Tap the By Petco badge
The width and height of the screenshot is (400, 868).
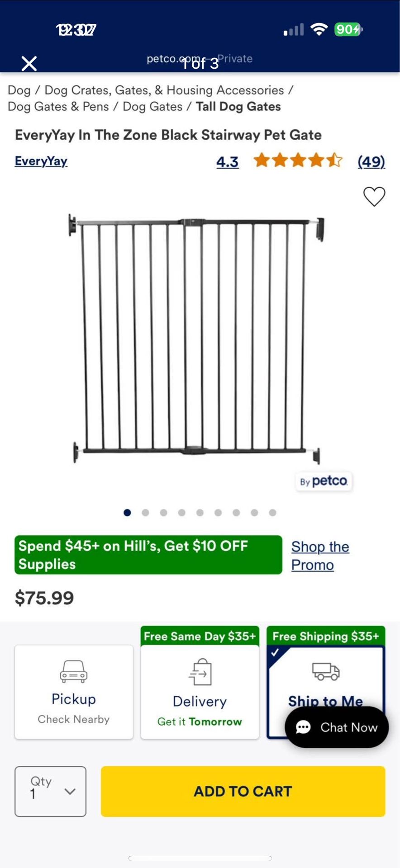click(324, 481)
